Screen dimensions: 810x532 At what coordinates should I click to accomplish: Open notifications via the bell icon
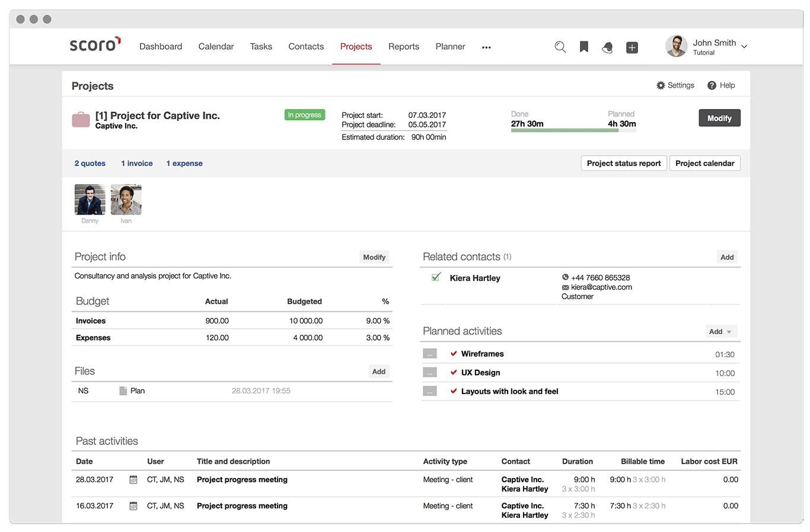(x=607, y=47)
